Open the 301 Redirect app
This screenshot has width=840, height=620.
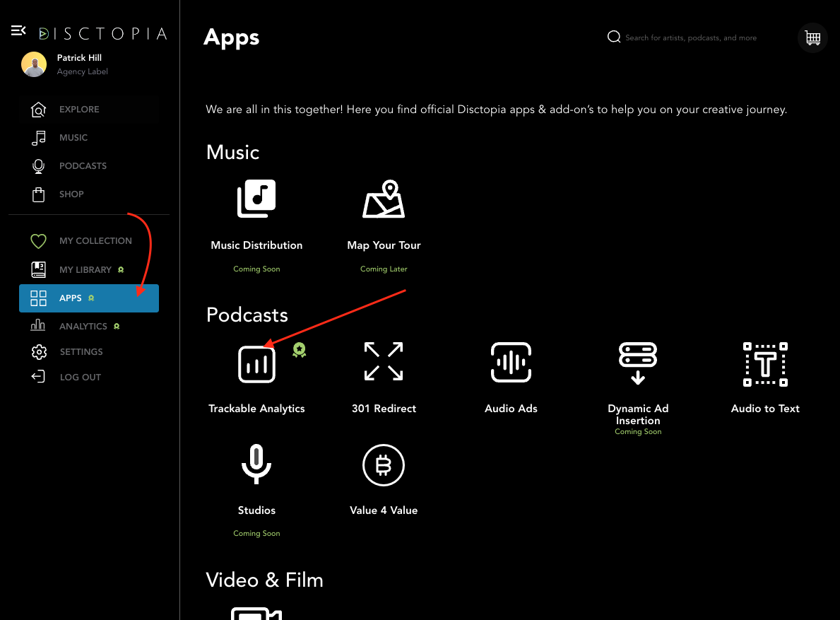[x=384, y=361]
